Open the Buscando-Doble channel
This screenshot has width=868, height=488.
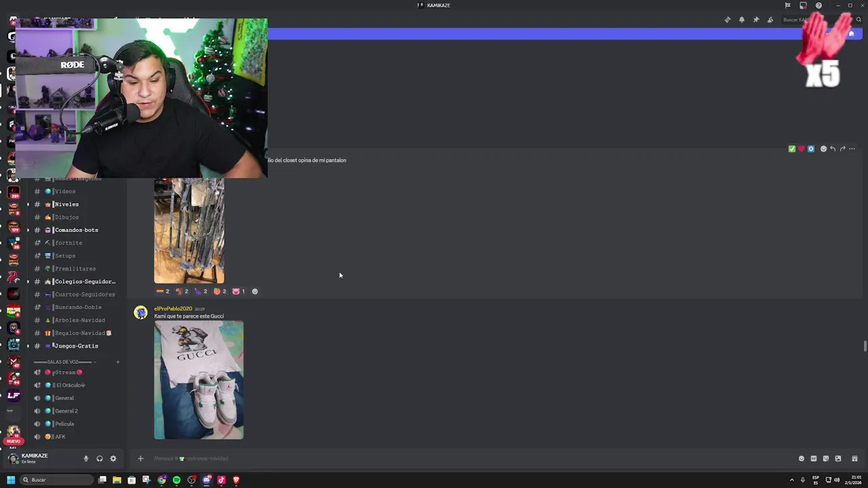[77, 308]
